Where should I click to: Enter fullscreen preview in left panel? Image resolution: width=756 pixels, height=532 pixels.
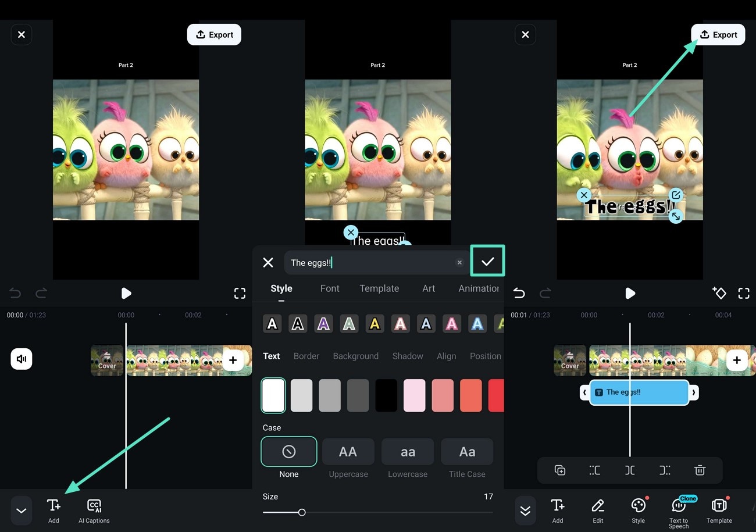pos(240,294)
